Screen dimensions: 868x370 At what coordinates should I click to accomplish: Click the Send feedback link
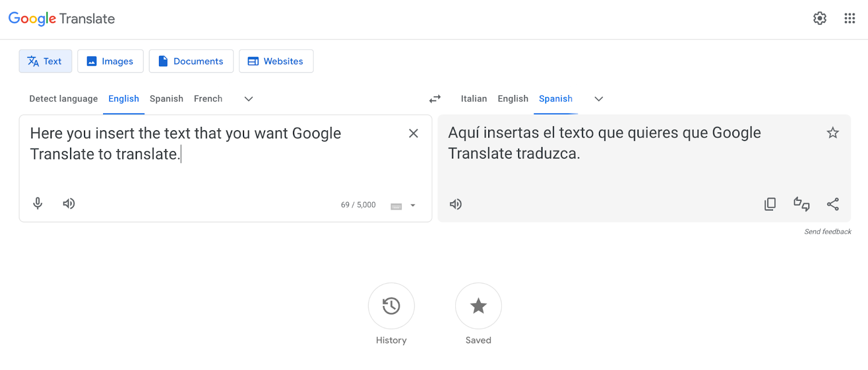pyautogui.click(x=827, y=231)
